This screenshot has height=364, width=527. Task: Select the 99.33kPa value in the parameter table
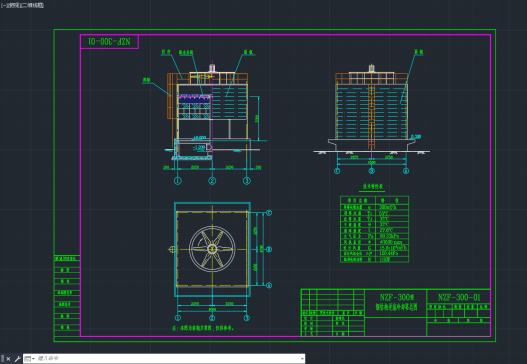(x=389, y=236)
